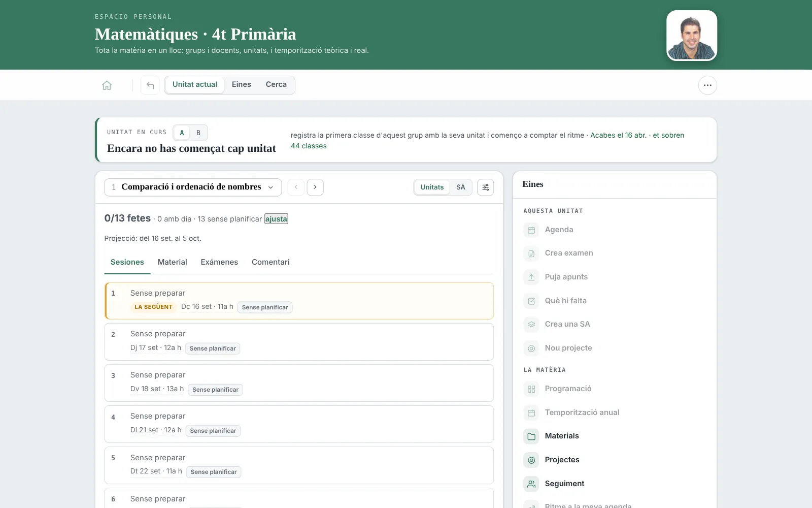Click the profile photo thumbnail
The image size is (812, 508).
tap(692, 36)
